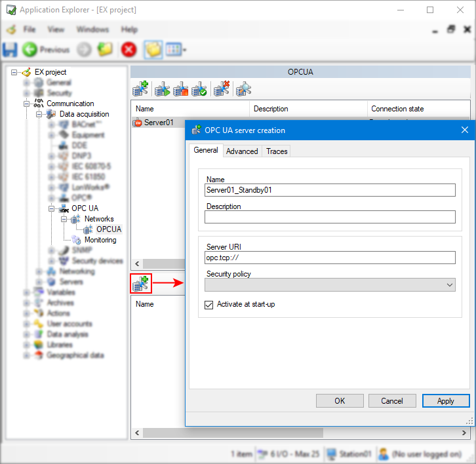This screenshot has width=476, height=464.
Task: Uncheck the Activate at start-up checkbox
Action: point(209,305)
